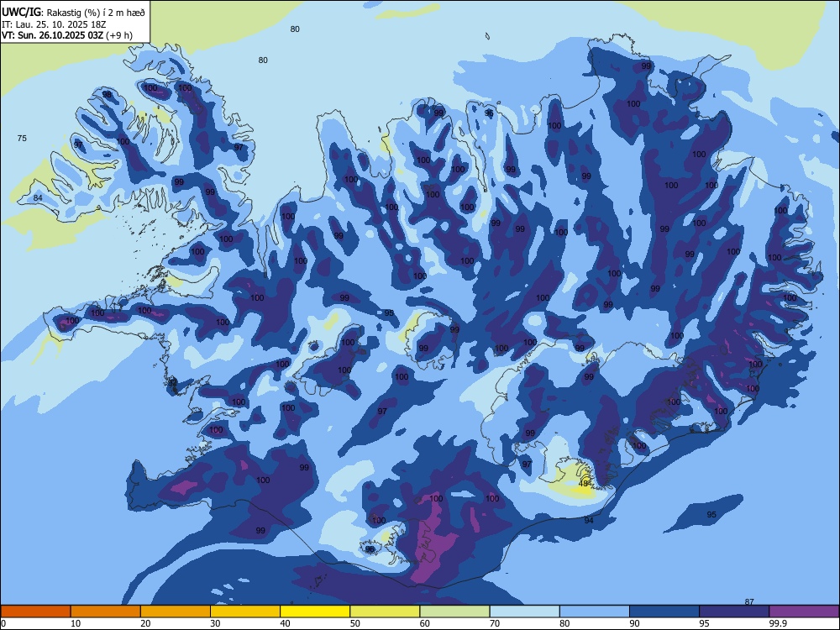
Task: Click the '98' humidity value on the map
Action: pyautogui.click(x=108, y=94)
